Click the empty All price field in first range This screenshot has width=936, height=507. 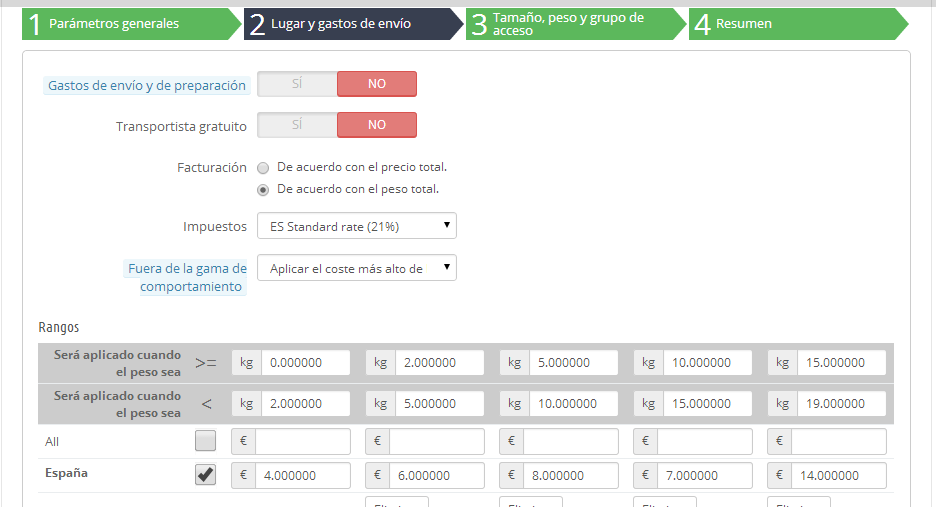click(x=303, y=442)
